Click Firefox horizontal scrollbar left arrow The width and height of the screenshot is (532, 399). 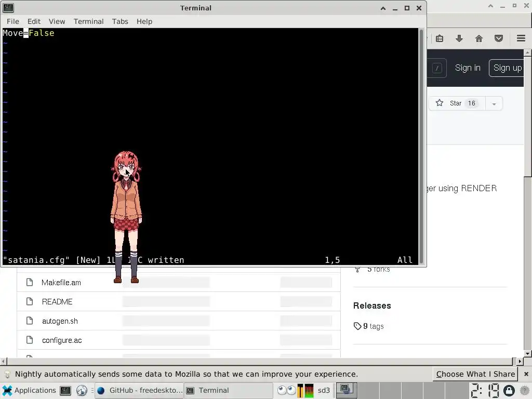(4, 362)
